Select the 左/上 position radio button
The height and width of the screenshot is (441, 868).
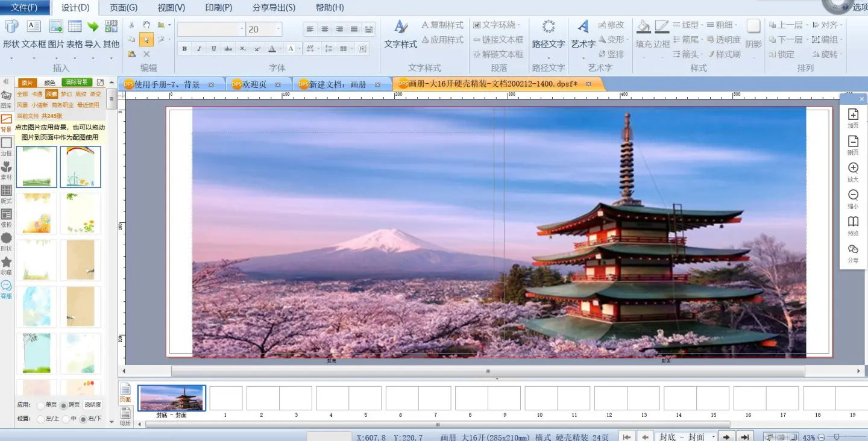pyautogui.click(x=41, y=419)
